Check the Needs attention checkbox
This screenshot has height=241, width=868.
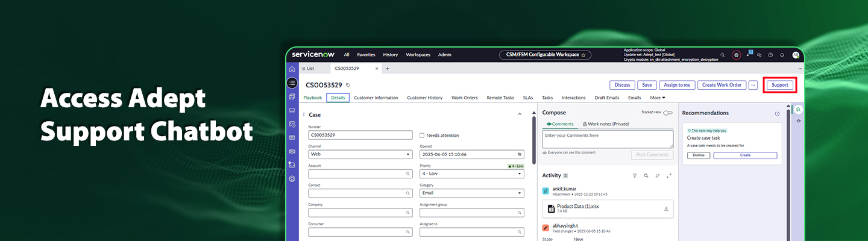(x=422, y=136)
